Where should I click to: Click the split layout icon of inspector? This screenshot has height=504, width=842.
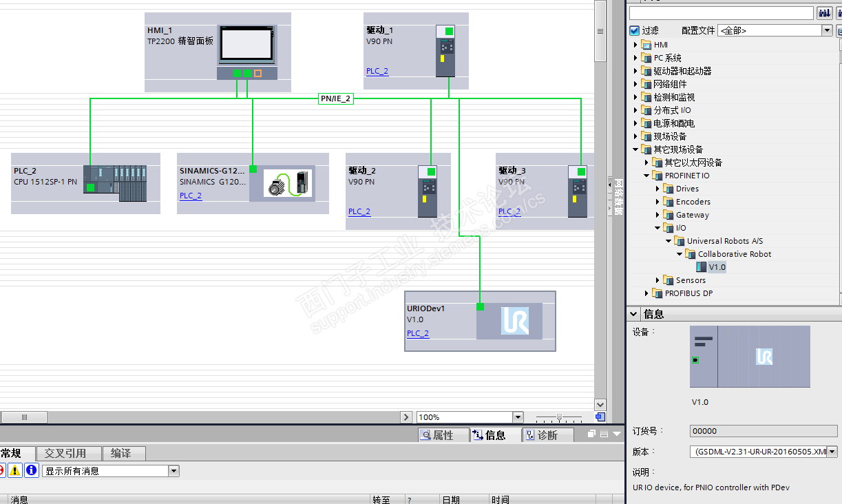(x=604, y=434)
